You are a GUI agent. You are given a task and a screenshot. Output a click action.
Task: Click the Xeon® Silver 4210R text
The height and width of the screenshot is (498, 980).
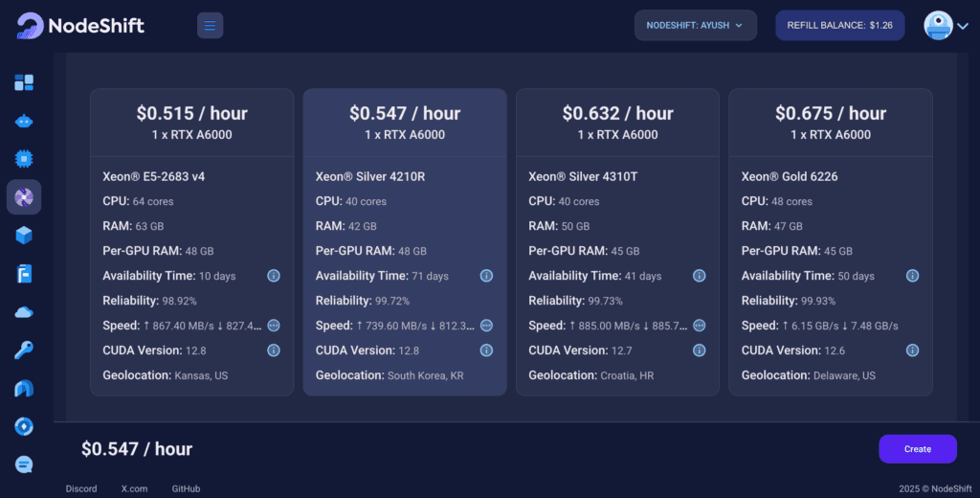[x=370, y=176]
